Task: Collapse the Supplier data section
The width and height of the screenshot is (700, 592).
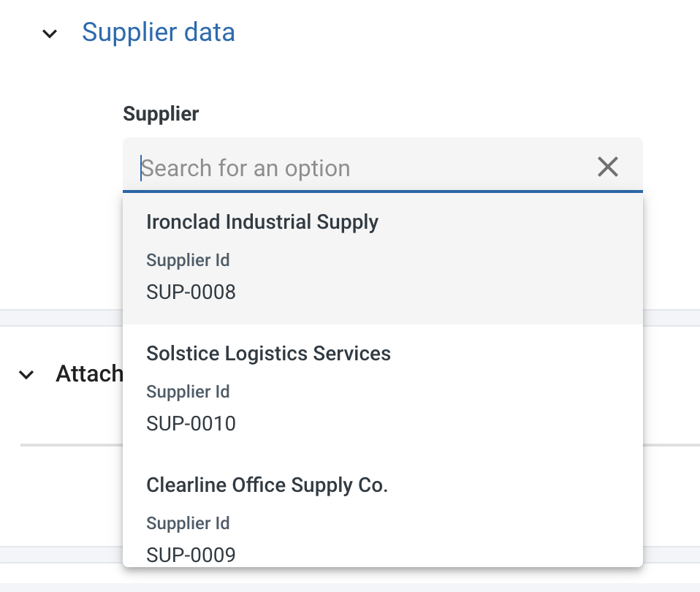Action: [x=50, y=34]
